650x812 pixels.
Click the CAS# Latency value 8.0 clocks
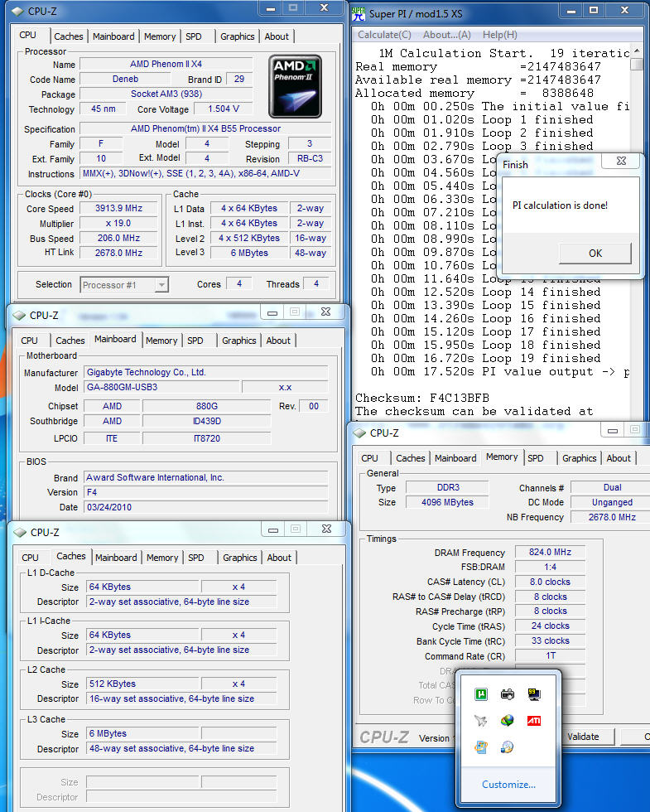[550, 582]
